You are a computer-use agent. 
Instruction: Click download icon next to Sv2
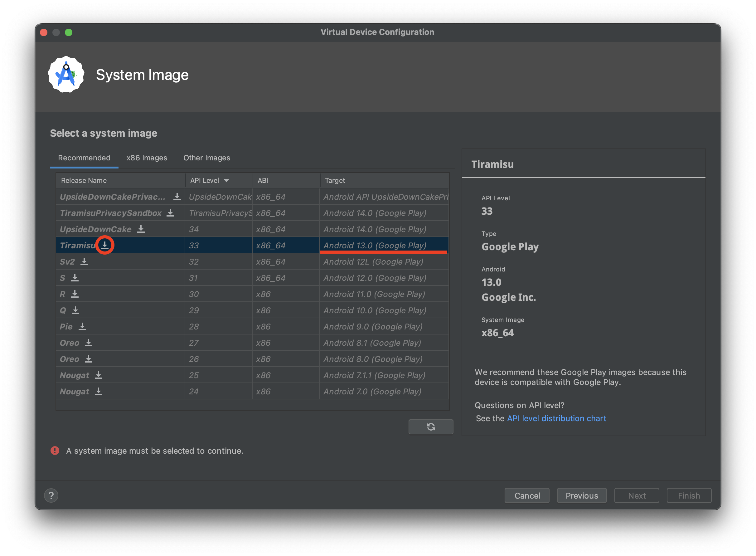[84, 261]
